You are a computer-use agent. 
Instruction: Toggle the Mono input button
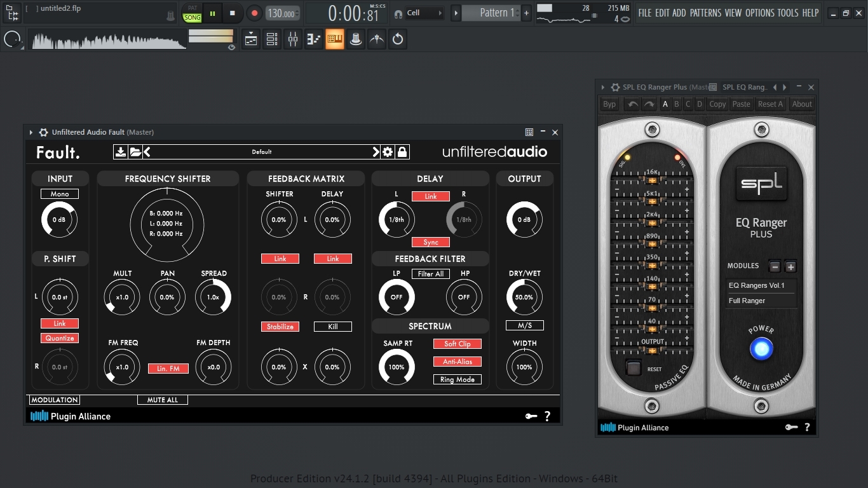point(60,194)
